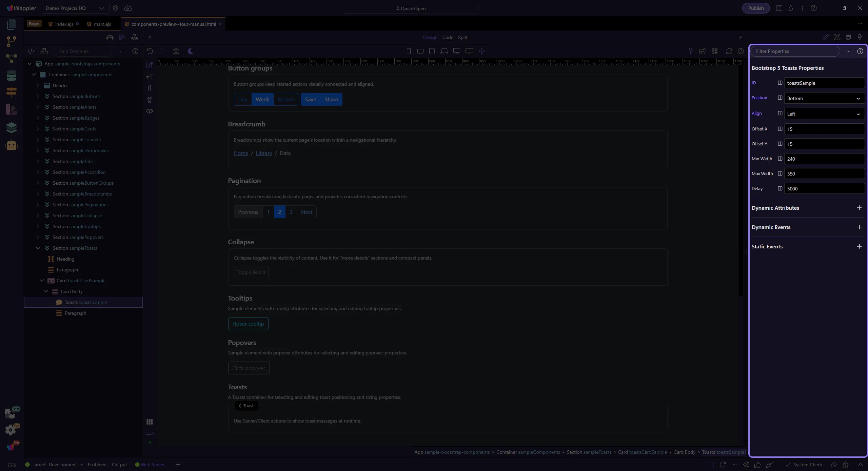Toggle dark mode moon icon
Image resolution: width=868 pixels, height=471 pixels.
[x=191, y=51]
